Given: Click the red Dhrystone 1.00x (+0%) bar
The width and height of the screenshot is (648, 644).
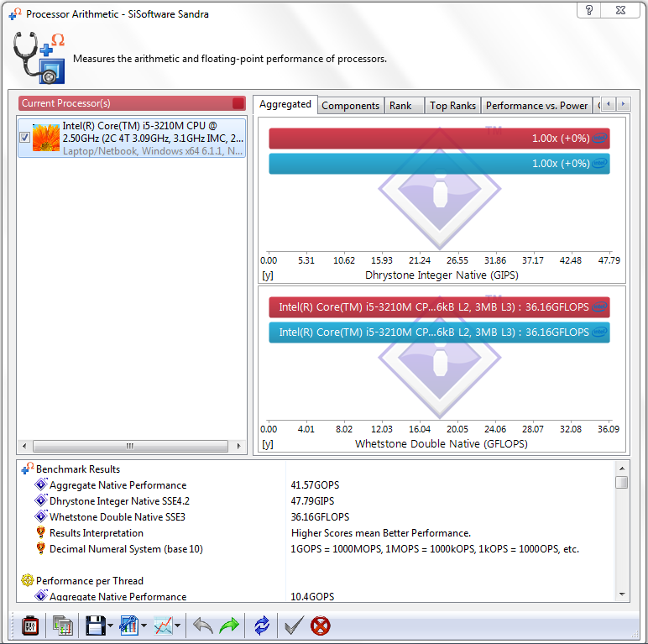Looking at the screenshot, I should click(439, 139).
